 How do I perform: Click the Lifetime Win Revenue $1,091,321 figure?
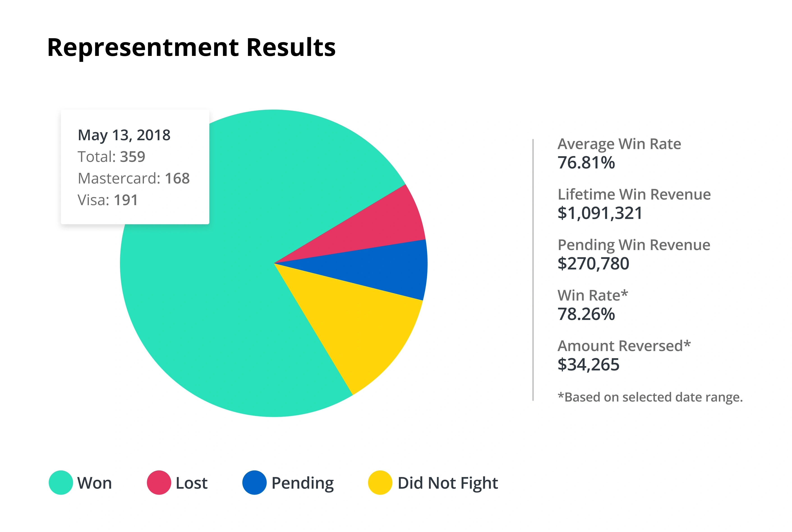600,213
